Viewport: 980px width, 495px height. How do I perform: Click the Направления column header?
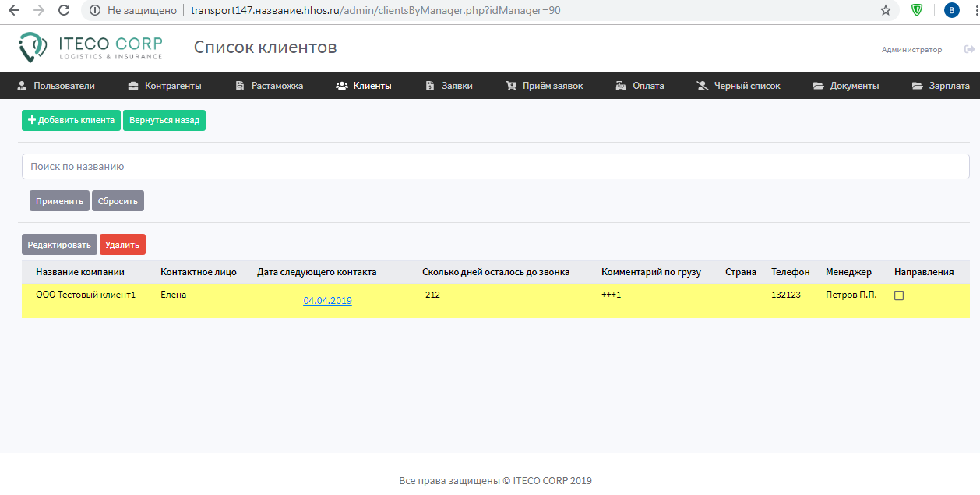tap(924, 272)
